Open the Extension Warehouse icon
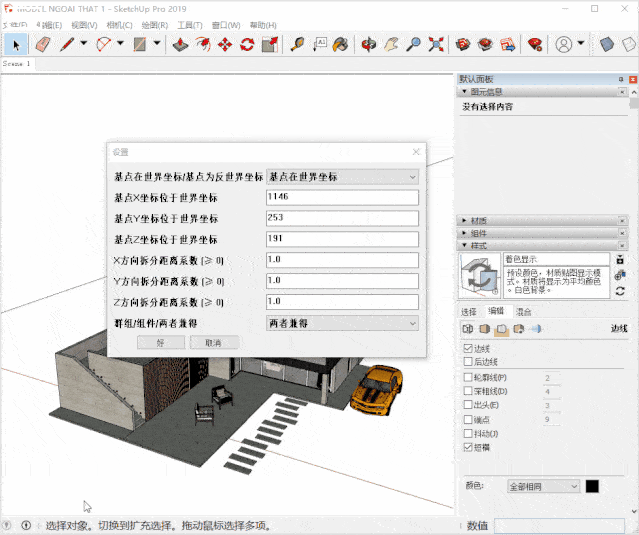The image size is (639, 535). click(485, 44)
